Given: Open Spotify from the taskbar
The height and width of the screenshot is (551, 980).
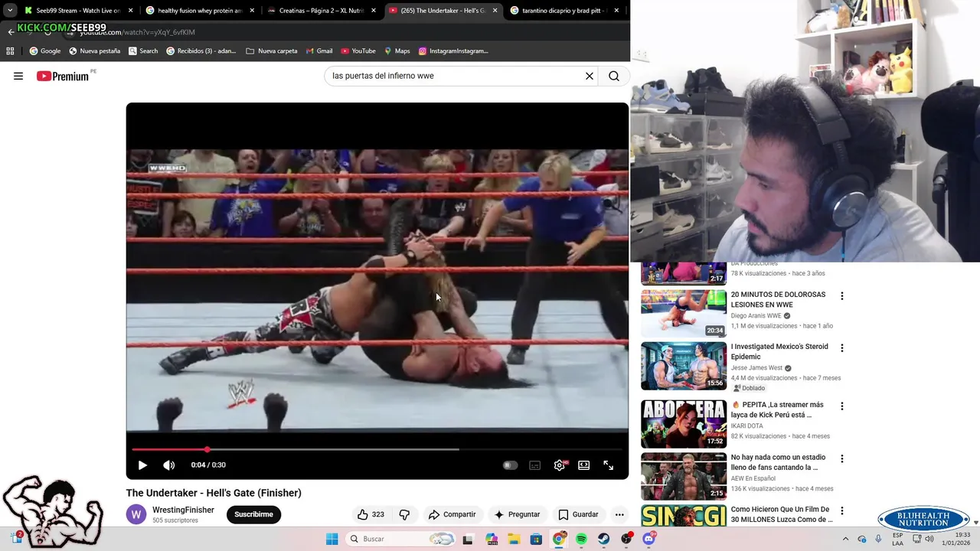Looking at the screenshot, I should [581, 539].
